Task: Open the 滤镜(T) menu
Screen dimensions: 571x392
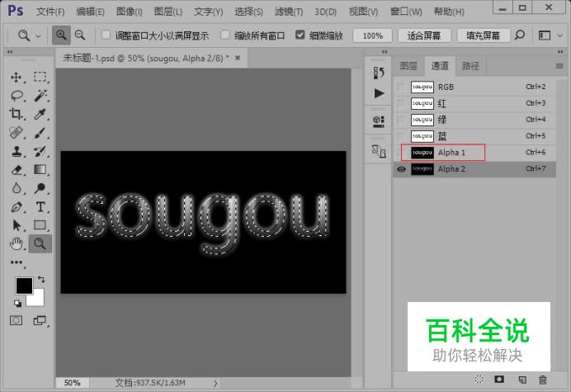Action: coord(289,12)
